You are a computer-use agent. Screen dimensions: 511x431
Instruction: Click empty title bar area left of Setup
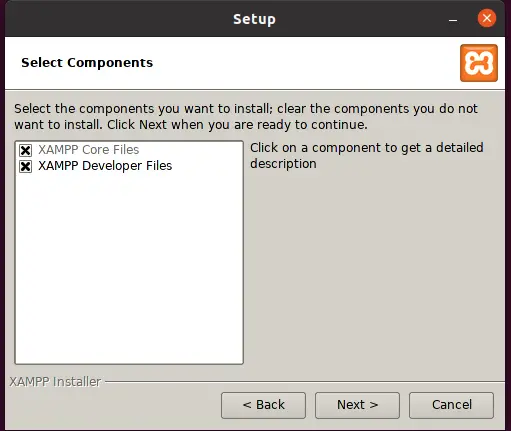click(117, 19)
